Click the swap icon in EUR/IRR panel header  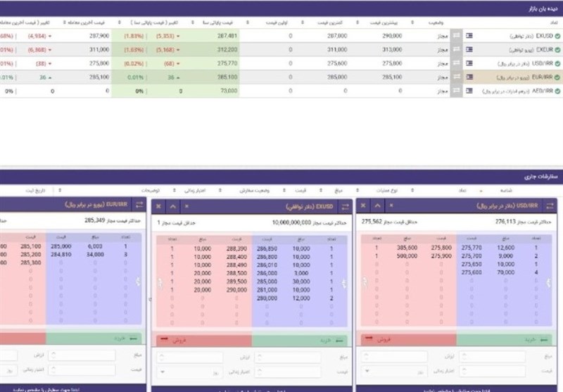click(x=138, y=205)
